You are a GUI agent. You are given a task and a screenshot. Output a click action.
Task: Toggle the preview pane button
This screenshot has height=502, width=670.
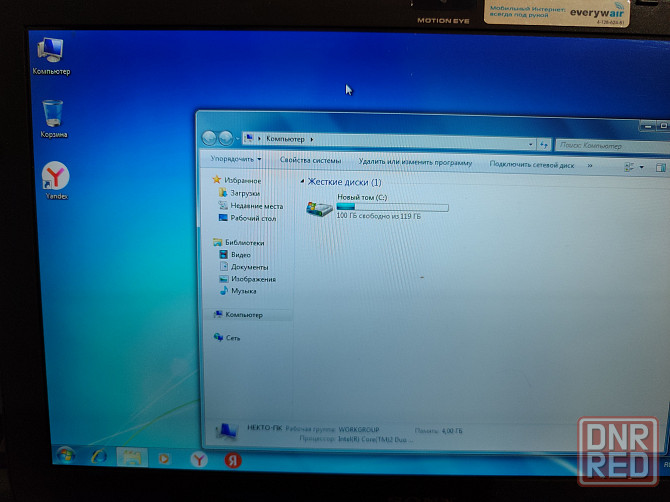point(660,166)
